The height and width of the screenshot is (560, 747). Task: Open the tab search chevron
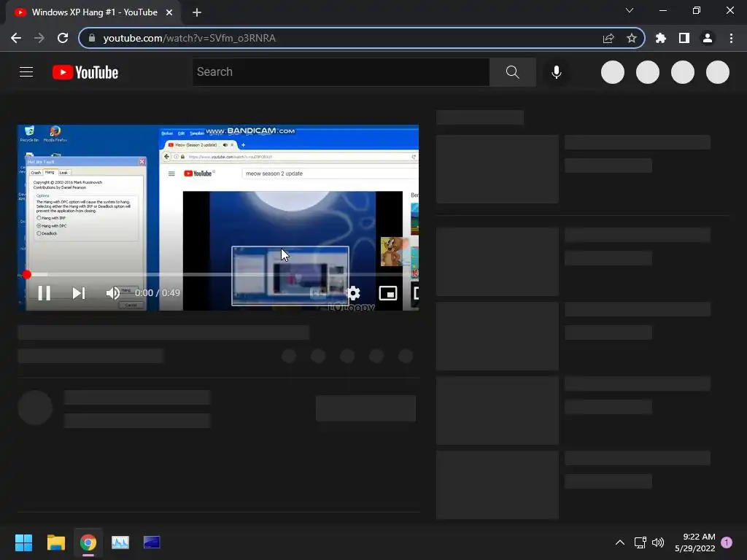(x=630, y=10)
